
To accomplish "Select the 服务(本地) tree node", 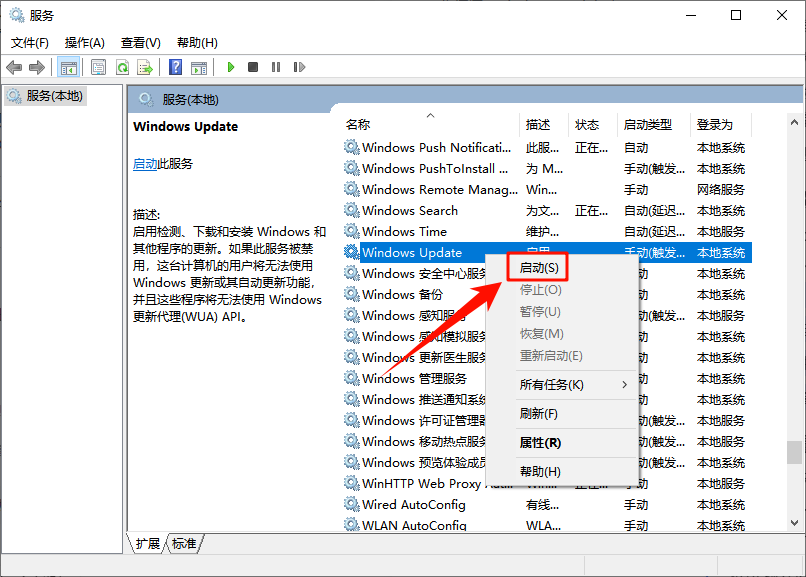I will [44, 98].
